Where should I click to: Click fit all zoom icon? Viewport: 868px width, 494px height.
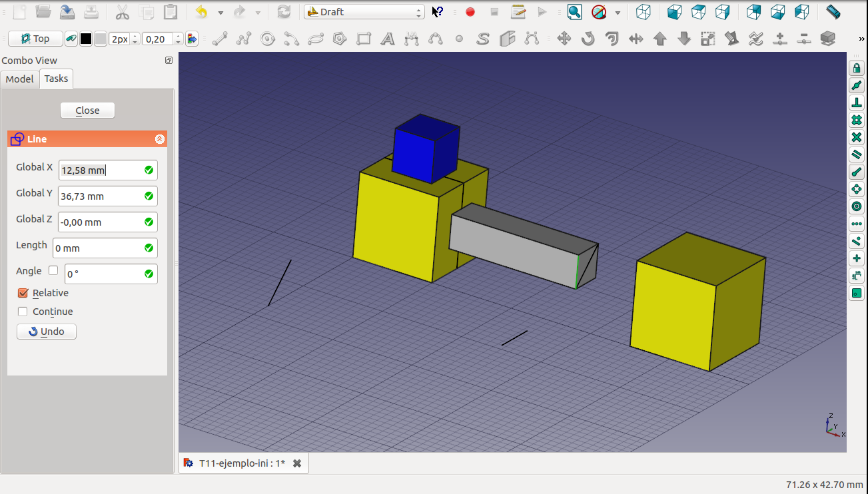point(574,12)
